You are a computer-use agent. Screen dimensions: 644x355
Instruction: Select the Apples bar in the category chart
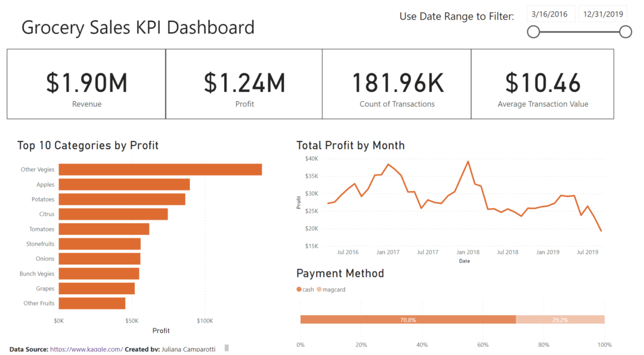[123, 184]
